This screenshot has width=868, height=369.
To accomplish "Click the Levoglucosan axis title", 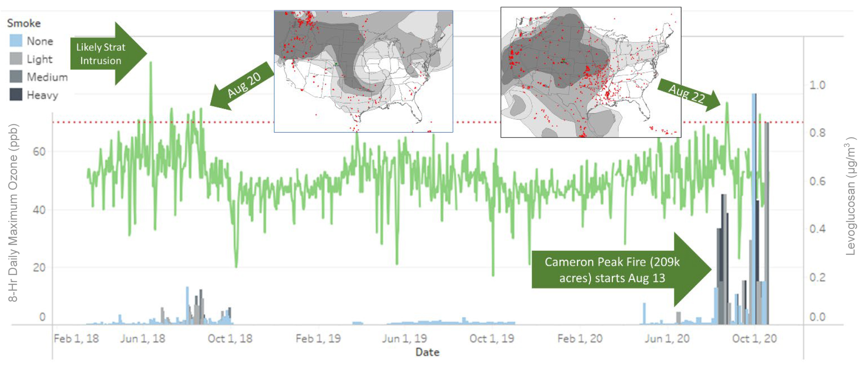I will (850, 196).
